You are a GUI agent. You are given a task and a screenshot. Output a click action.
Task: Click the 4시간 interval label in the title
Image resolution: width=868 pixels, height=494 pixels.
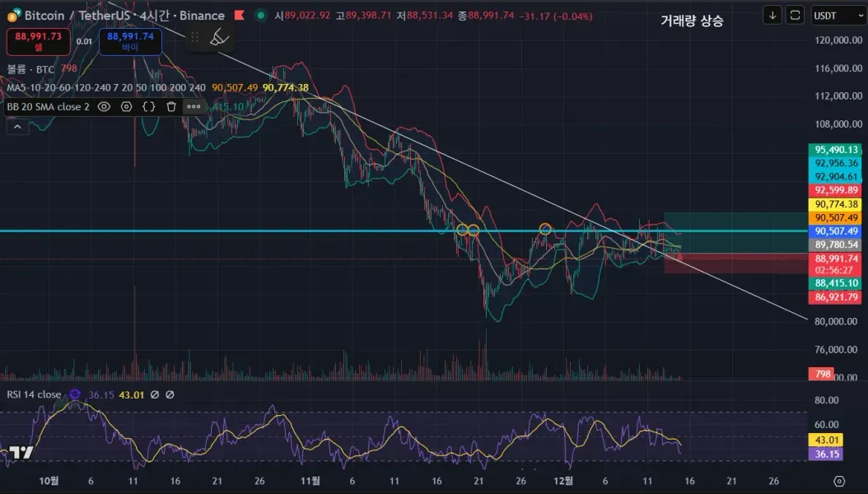tap(155, 16)
